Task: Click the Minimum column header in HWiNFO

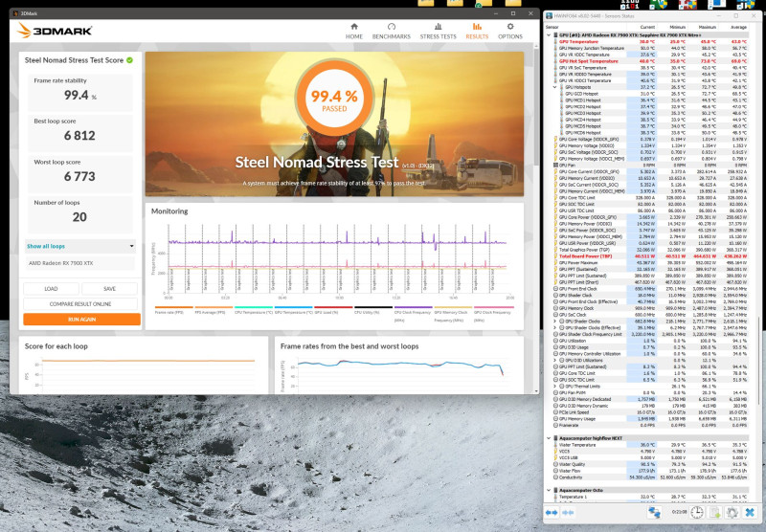Action: click(672, 28)
